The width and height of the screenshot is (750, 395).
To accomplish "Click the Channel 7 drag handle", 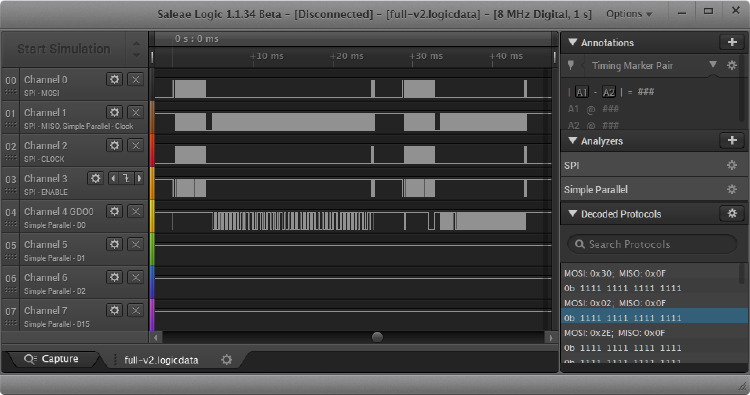I will [11, 322].
